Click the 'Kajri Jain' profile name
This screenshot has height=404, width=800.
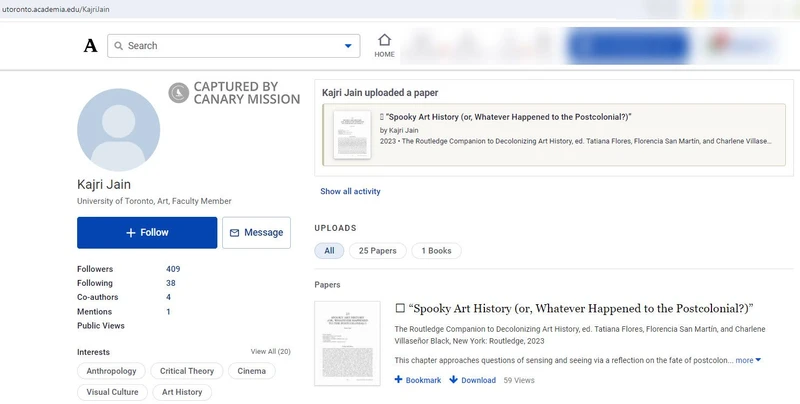[x=104, y=184]
